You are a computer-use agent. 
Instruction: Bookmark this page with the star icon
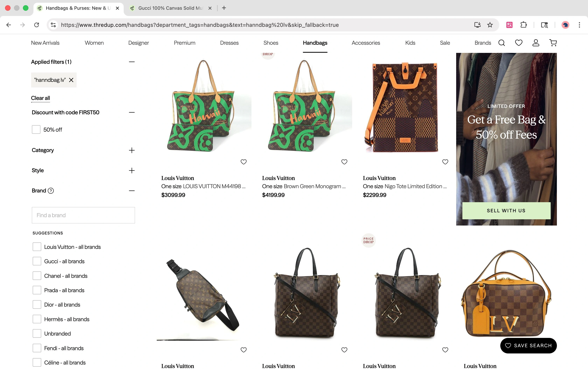(x=490, y=25)
